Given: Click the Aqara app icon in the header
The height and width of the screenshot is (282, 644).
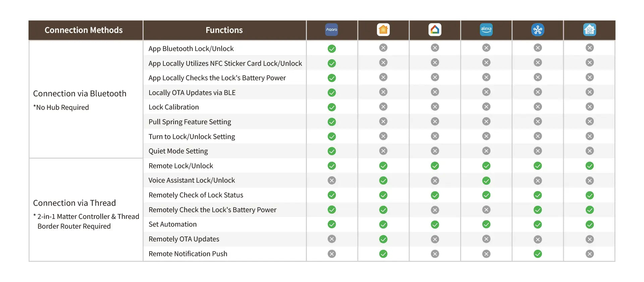Looking at the screenshot, I should (332, 30).
